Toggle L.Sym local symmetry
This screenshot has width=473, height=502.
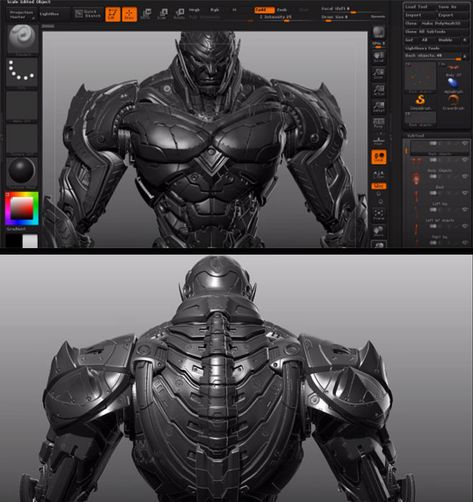[378, 174]
